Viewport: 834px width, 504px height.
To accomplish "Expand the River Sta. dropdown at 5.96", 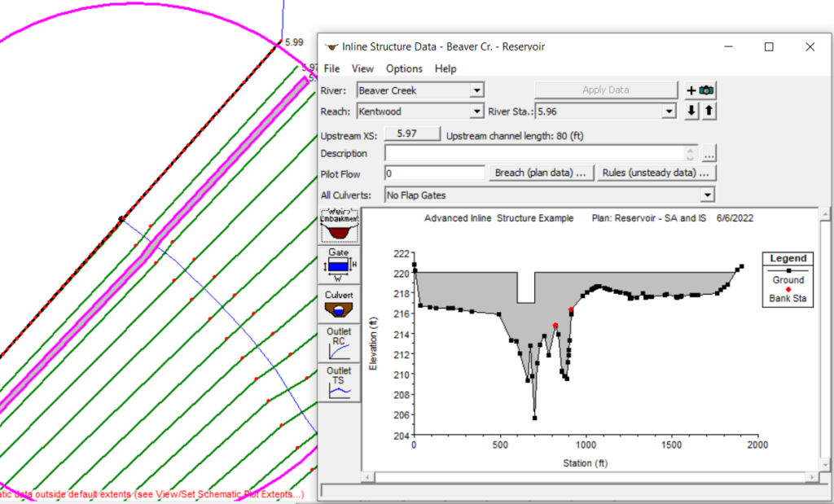I will [668, 111].
